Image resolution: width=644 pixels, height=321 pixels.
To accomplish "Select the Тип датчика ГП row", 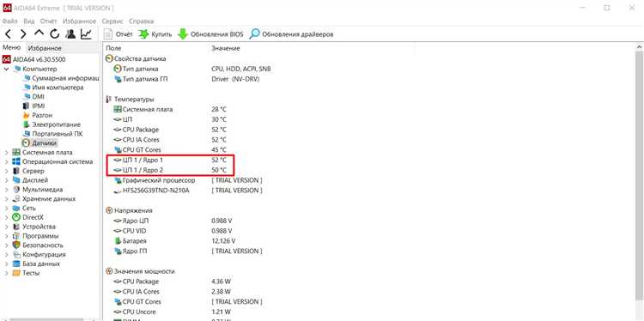I will tap(186, 79).
